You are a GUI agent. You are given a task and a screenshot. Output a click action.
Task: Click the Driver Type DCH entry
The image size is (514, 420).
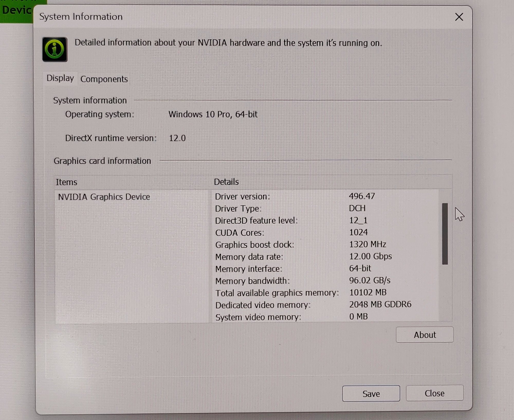(x=357, y=208)
